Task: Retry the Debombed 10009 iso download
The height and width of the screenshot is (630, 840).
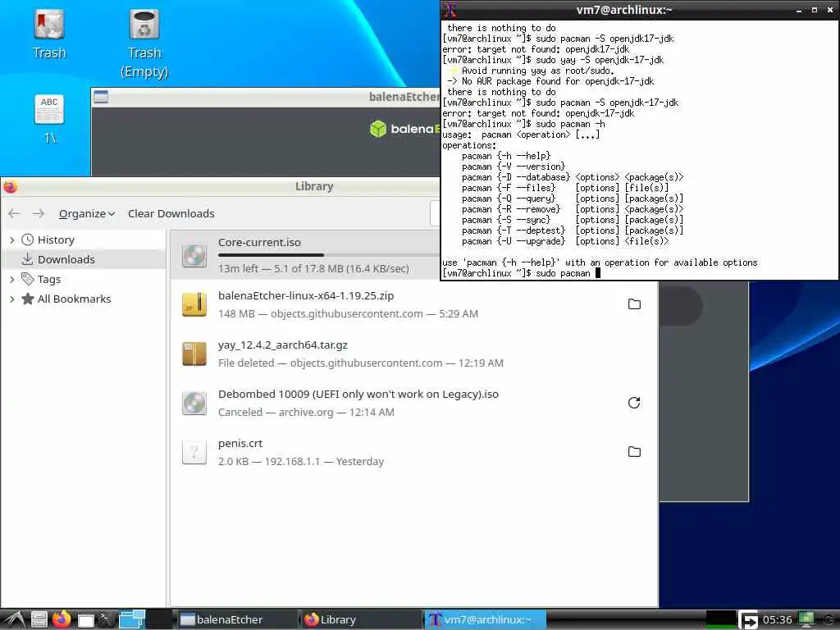Action: coord(634,403)
